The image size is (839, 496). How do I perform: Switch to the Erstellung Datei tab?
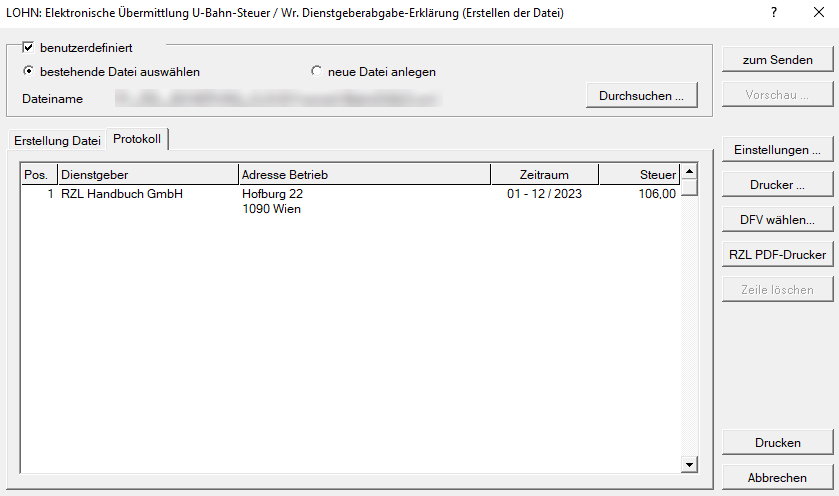pyautogui.click(x=57, y=141)
